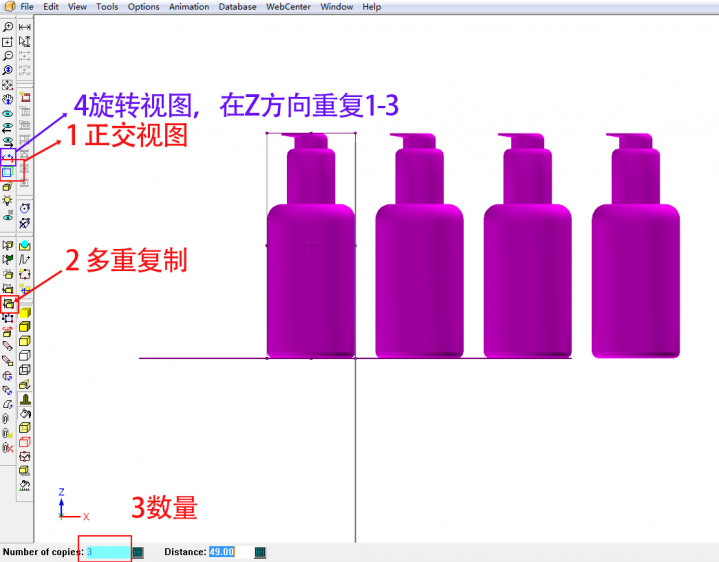
Task: Click the paint bucket over ground icon
Action: pyautogui.click(x=25, y=485)
